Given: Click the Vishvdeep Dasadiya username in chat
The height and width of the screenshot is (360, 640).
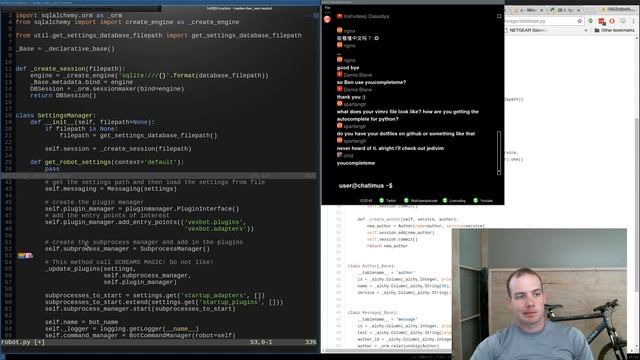Looking at the screenshot, I should tap(366, 16).
